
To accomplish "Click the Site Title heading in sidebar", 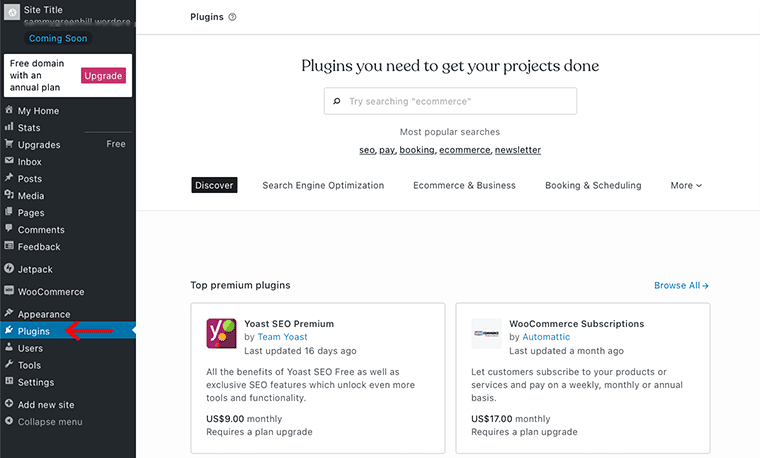I will (x=43, y=10).
